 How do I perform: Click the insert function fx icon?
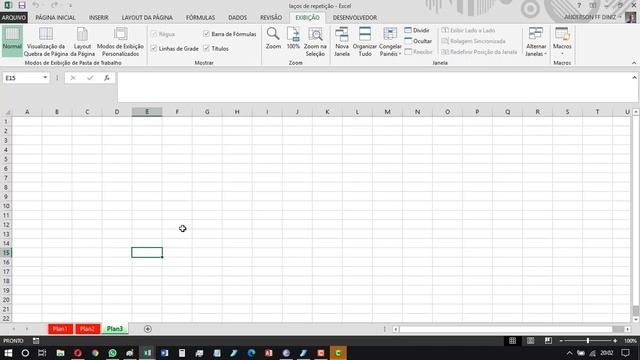[107, 78]
